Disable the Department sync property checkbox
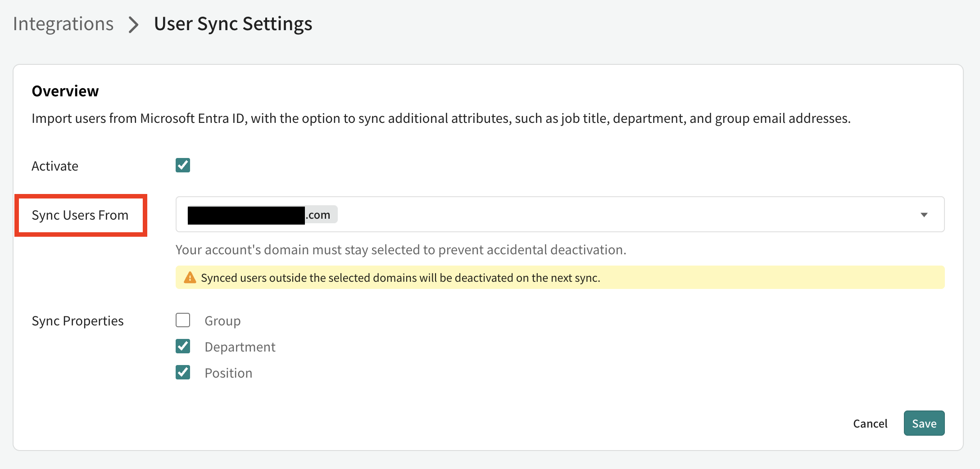This screenshot has width=980, height=469. 183,347
